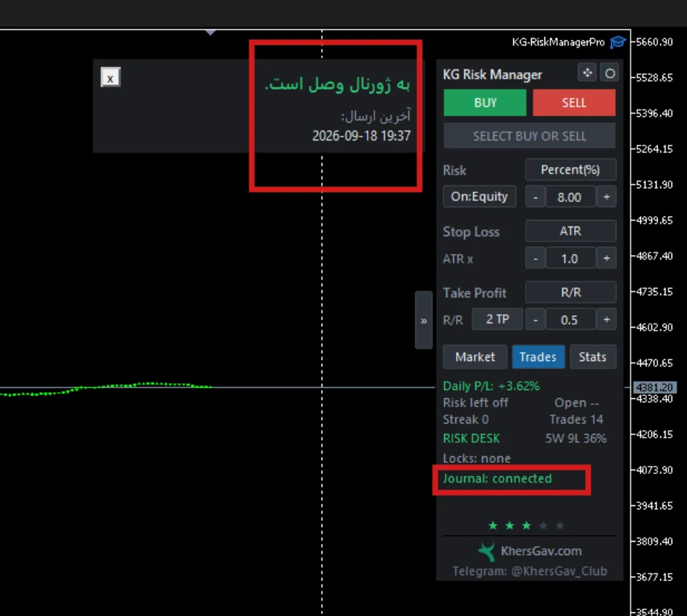Click the Risk left off text
The height and width of the screenshot is (616, 687).
click(x=475, y=403)
